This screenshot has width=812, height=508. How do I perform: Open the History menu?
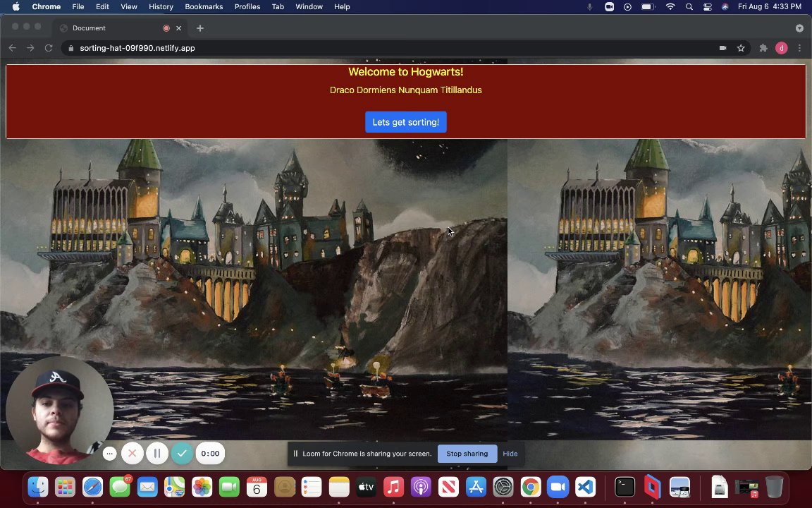161,7
